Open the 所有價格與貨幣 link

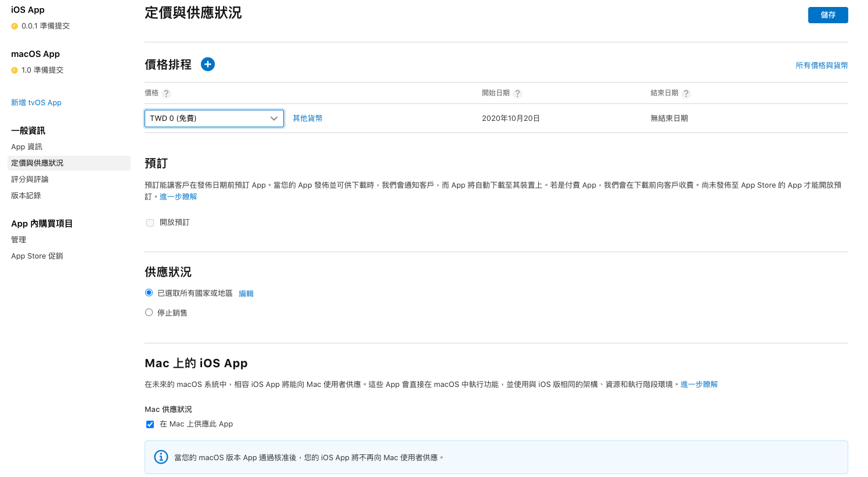coord(821,66)
